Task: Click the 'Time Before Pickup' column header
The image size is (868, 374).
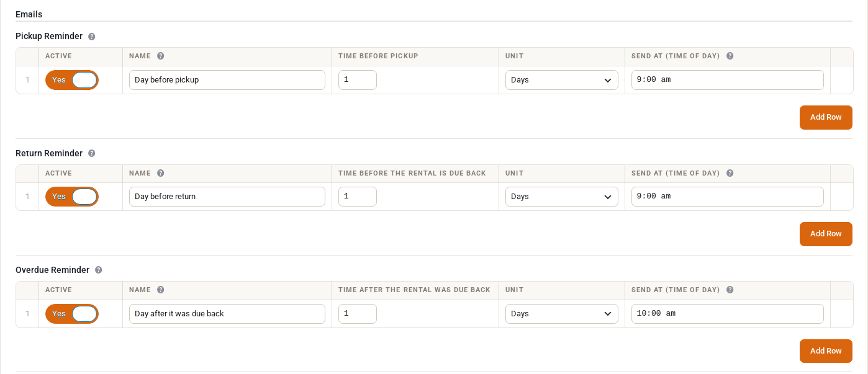Action: pyautogui.click(x=378, y=56)
